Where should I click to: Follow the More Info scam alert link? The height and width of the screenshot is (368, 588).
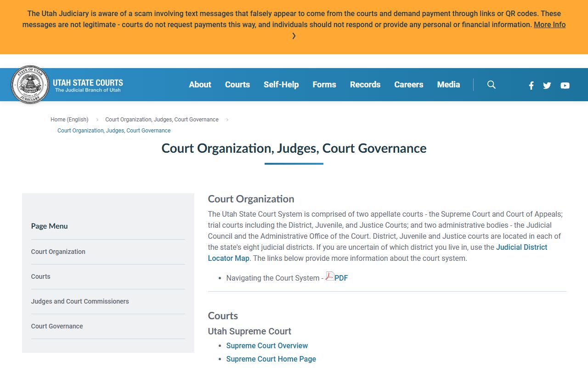coord(550,25)
